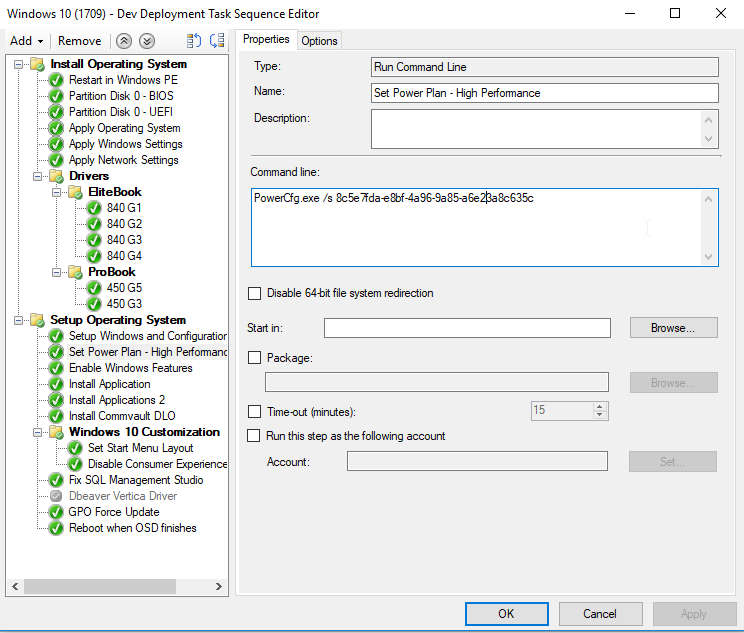Click the green check icon beside GPO Force Update
744x633 pixels.
(56, 512)
